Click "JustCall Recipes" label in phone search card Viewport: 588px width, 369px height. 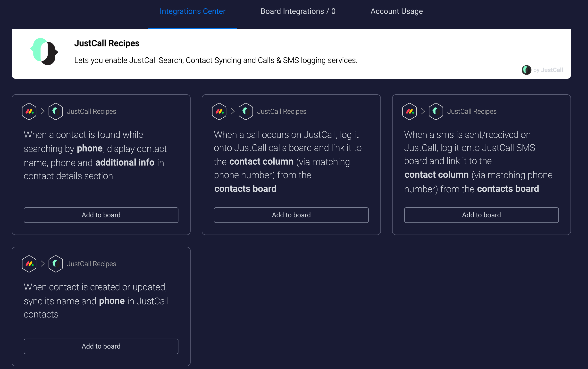coord(91,112)
